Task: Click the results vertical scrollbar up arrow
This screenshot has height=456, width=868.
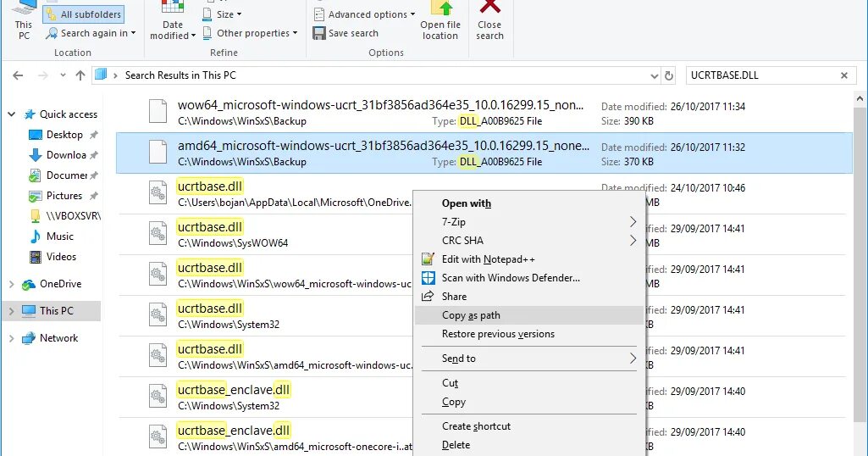Action: pyautogui.click(x=860, y=99)
